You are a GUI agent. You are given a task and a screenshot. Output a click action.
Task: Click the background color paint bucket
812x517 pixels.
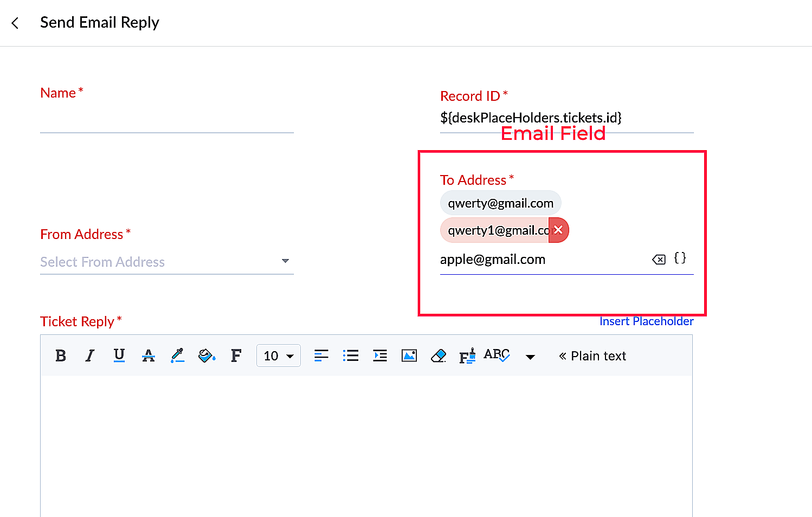(207, 356)
